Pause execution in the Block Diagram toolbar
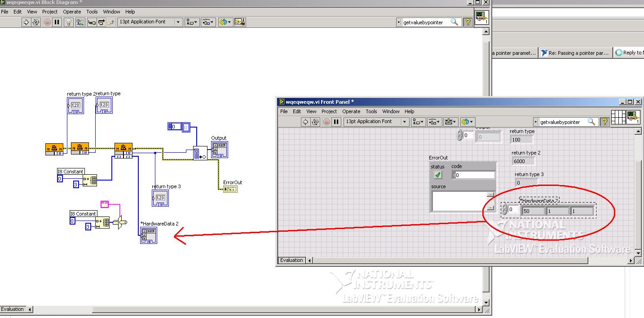 [x=57, y=22]
